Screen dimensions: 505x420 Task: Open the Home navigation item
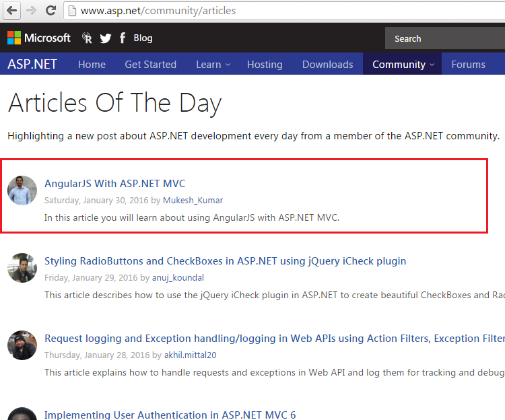(x=92, y=65)
